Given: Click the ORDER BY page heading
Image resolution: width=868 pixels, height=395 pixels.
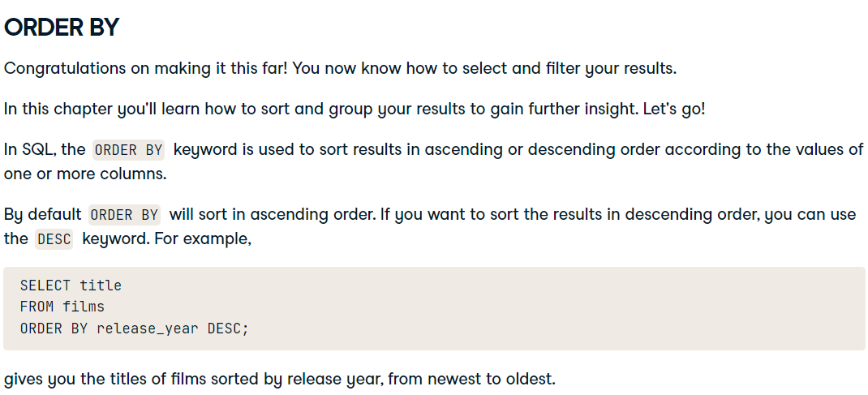Looking at the screenshot, I should 62,28.
